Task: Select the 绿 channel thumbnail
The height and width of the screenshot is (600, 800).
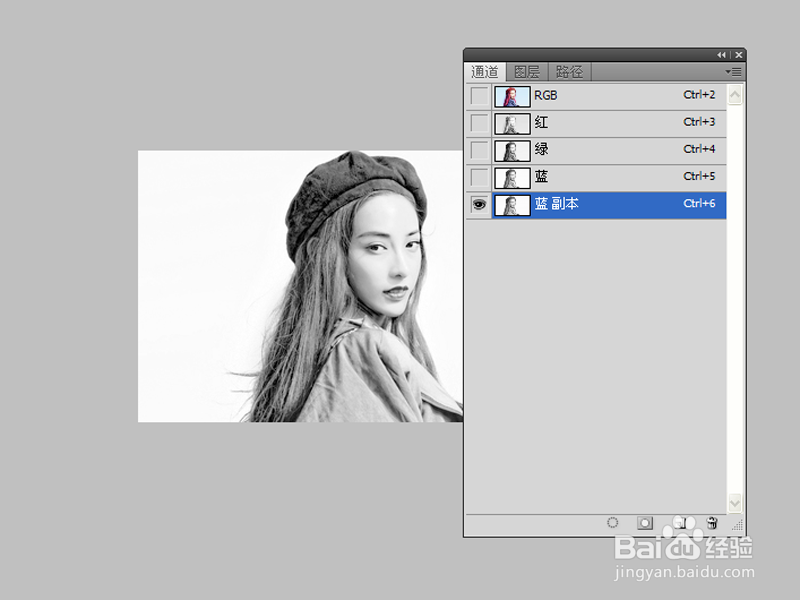Action: (512, 151)
